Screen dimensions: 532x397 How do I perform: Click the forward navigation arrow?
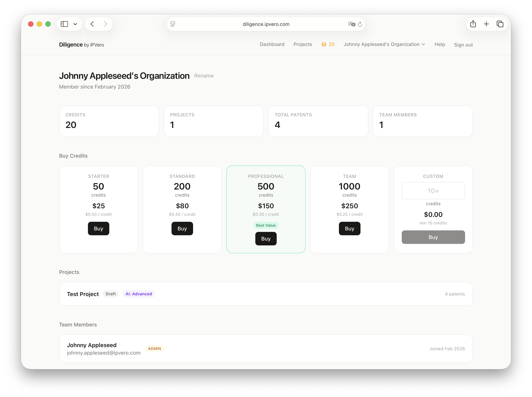[x=106, y=24]
